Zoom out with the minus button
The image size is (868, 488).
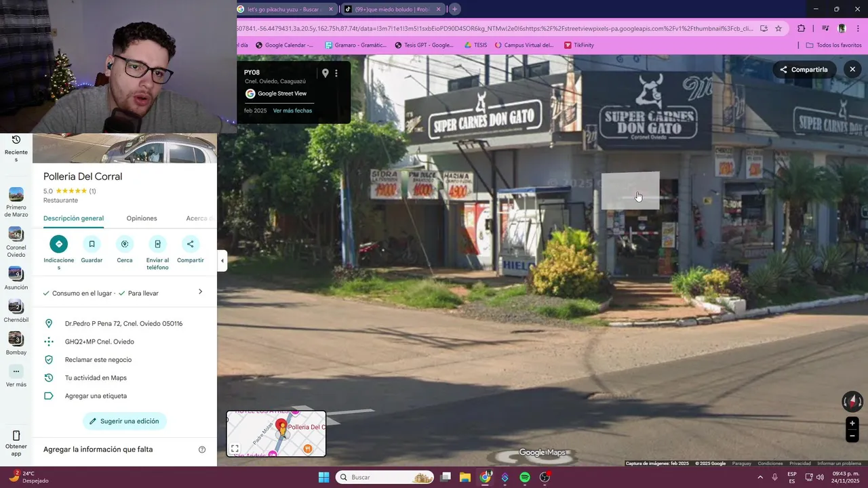coord(852,436)
